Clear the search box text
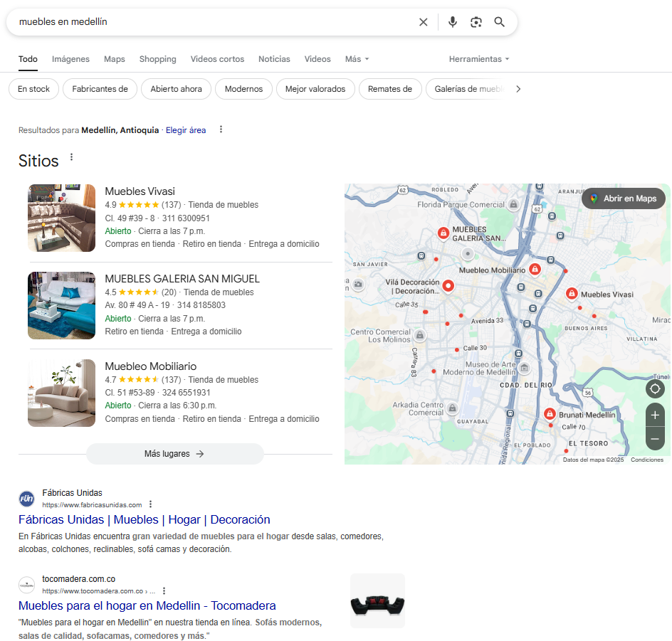The height and width of the screenshot is (641, 672). (x=424, y=22)
